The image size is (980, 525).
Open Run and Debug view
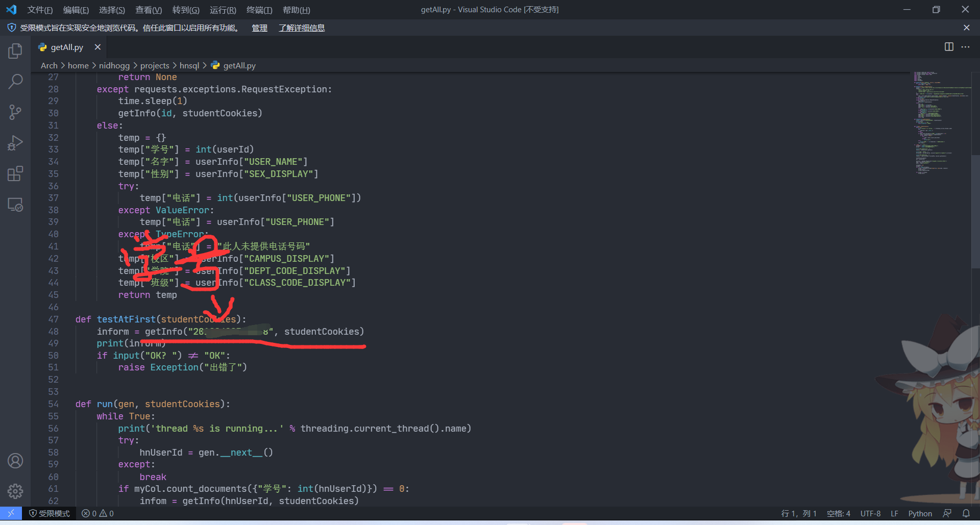(15, 143)
